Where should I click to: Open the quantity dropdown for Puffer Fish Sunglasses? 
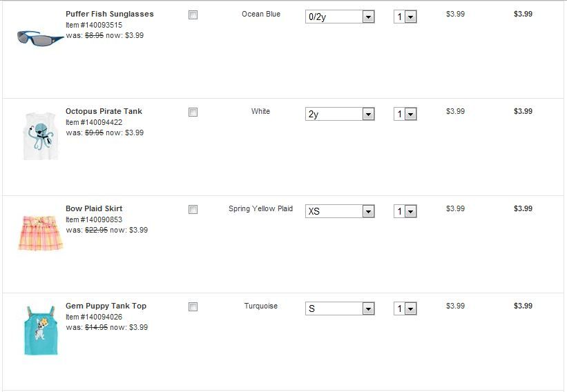[x=405, y=17]
